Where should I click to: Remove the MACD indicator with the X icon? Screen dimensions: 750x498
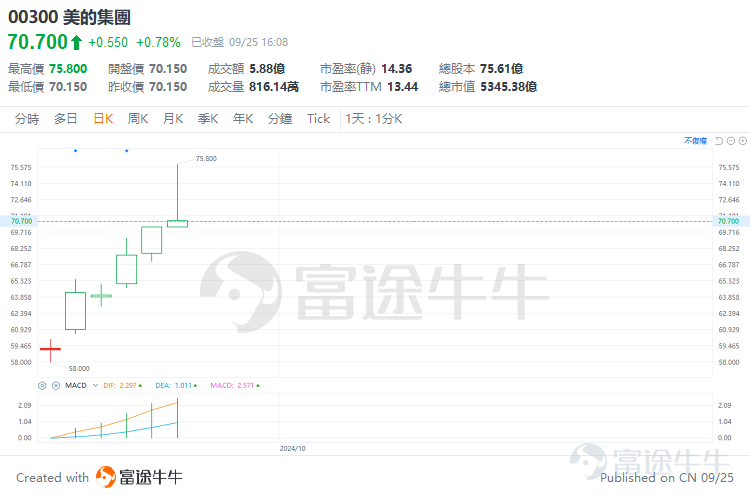click(x=56, y=386)
